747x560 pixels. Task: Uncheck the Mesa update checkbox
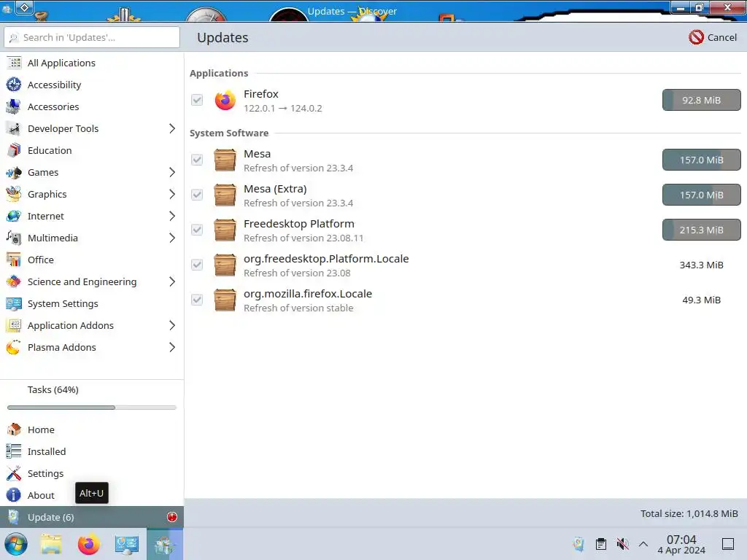coord(197,160)
